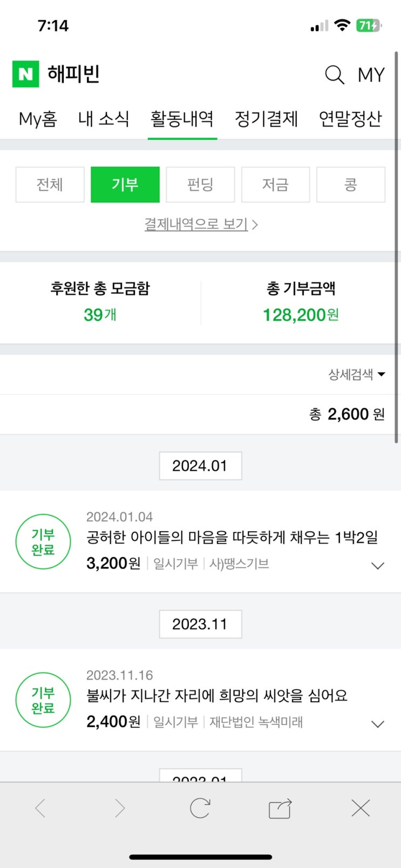Select the 펀딩 filter
This screenshot has height=868, width=401.
(200, 185)
